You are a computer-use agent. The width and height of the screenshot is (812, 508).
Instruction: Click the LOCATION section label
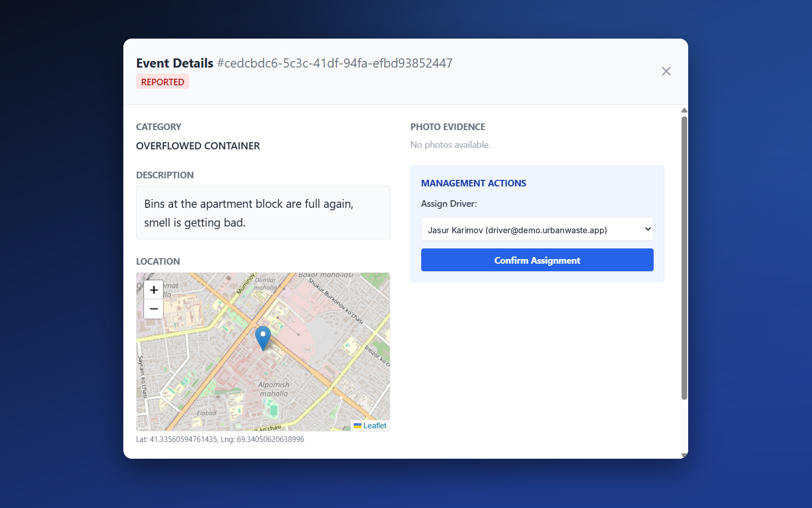(158, 262)
